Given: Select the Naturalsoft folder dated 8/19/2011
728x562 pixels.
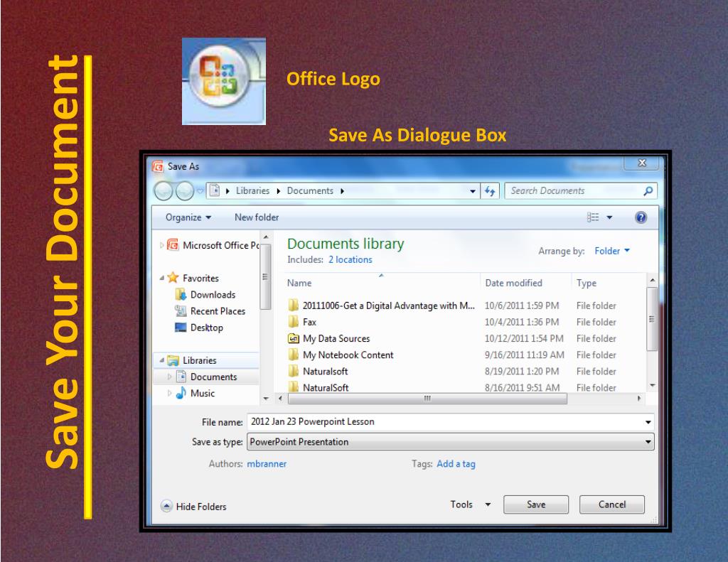Looking at the screenshot, I should click(x=325, y=372).
